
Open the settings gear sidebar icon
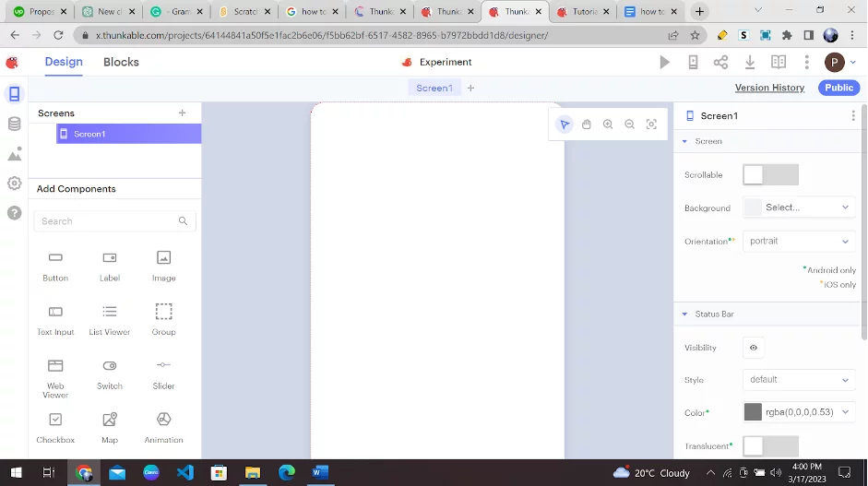15,184
